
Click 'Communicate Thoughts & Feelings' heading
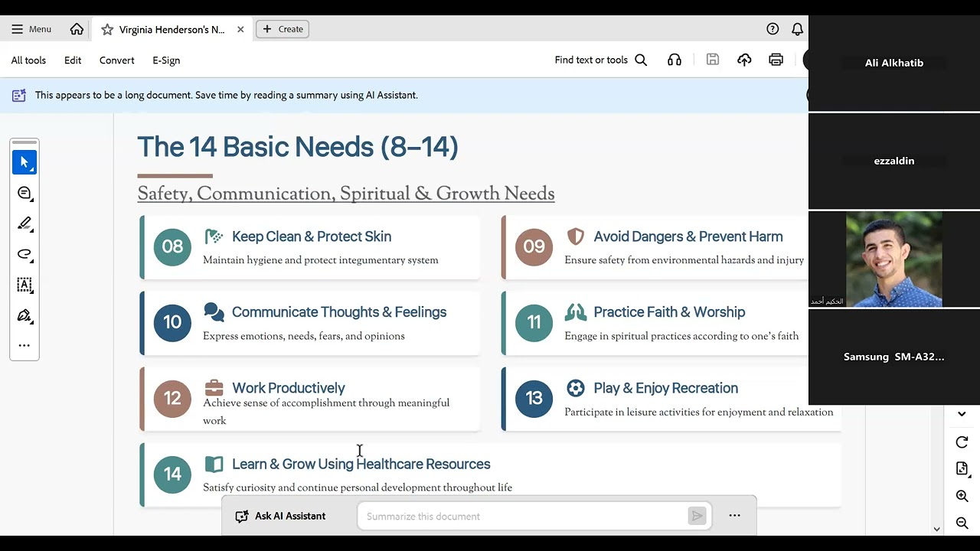[339, 312]
